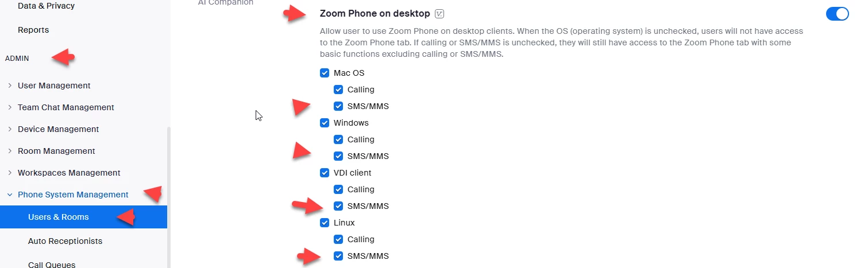Viewport: 868px width, 268px height.
Task: Uncheck SMS/MMS under Mac OS
Action: pyautogui.click(x=338, y=106)
